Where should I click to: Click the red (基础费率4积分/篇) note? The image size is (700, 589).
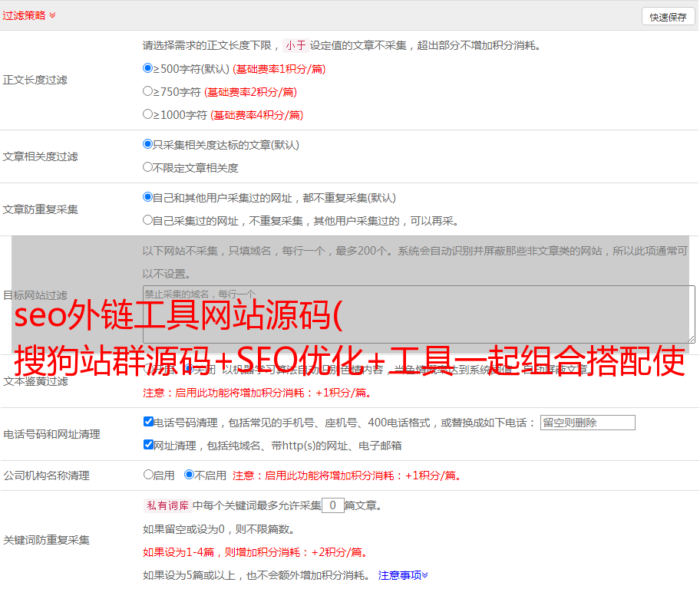tap(256, 115)
